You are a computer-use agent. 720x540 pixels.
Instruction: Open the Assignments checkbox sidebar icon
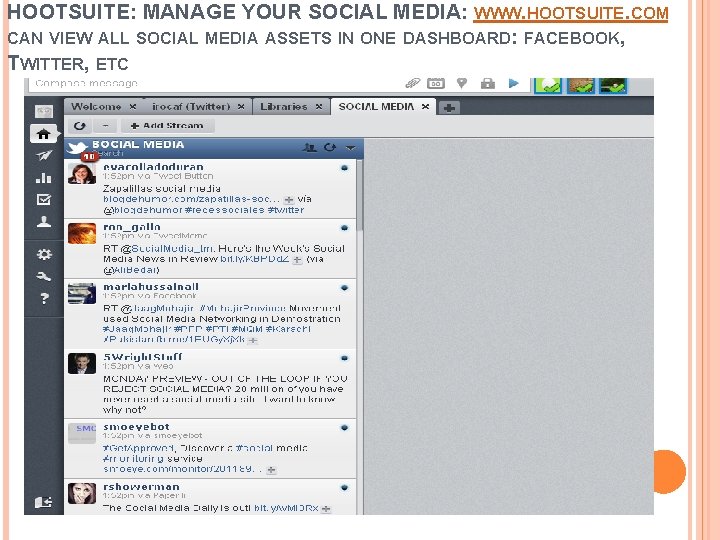click(44, 200)
